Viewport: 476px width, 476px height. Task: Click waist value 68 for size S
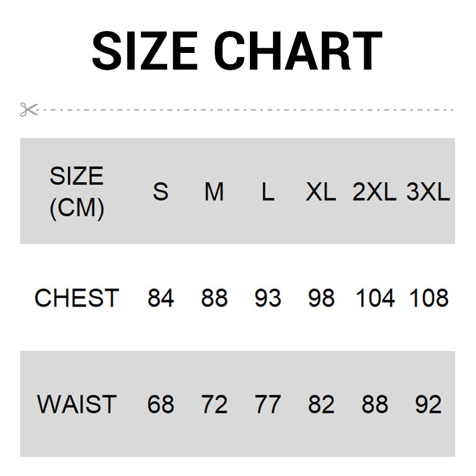click(161, 405)
